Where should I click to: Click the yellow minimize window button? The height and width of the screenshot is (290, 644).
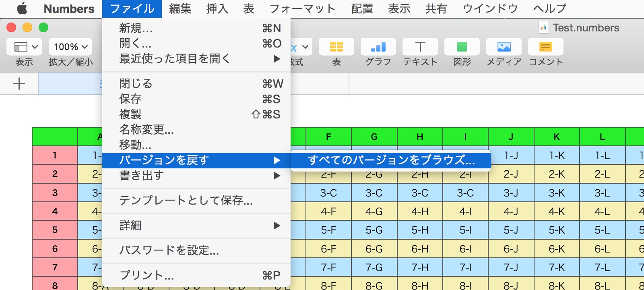[27, 27]
